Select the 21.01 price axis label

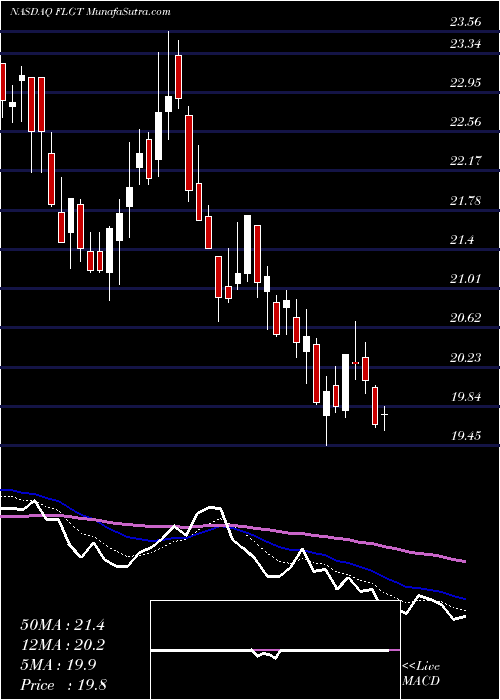point(466,279)
